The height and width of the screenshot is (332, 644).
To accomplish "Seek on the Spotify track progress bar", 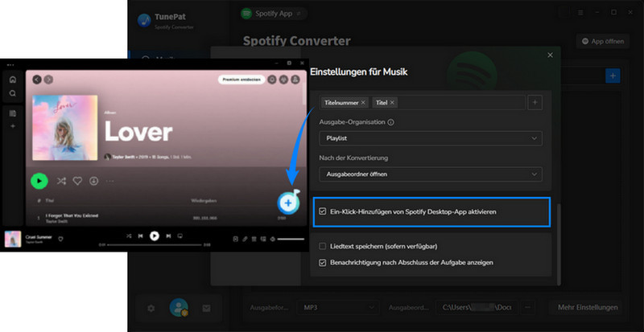I will click(x=155, y=245).
